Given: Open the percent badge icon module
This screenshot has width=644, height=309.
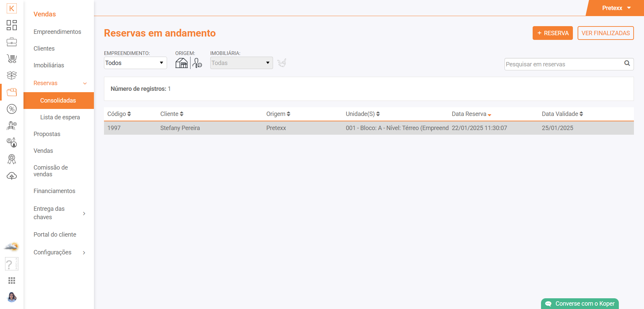Looking at the screenshot, I should pos(12,109).
